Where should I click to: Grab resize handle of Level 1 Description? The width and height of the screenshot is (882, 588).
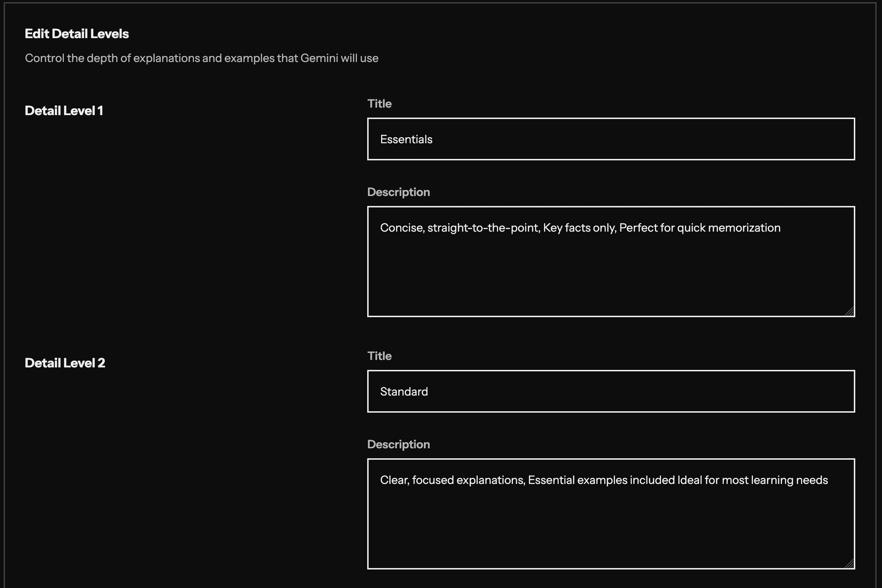point(849,311)
